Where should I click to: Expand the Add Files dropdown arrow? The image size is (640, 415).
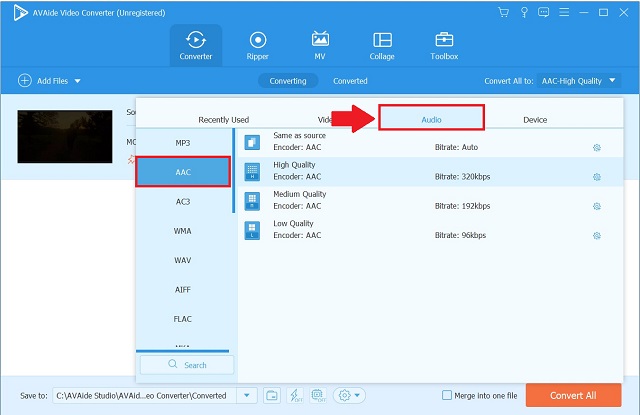click(78, 81)
